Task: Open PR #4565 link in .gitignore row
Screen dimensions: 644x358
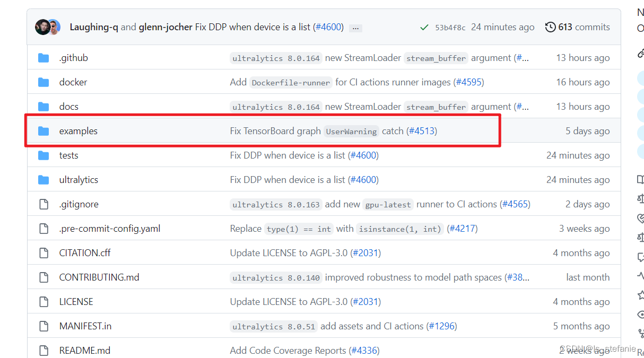Action: (515, 204)
